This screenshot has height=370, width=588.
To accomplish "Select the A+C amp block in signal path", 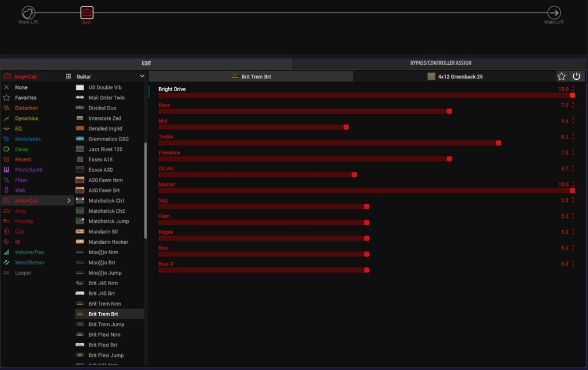I will pos(87,13).
